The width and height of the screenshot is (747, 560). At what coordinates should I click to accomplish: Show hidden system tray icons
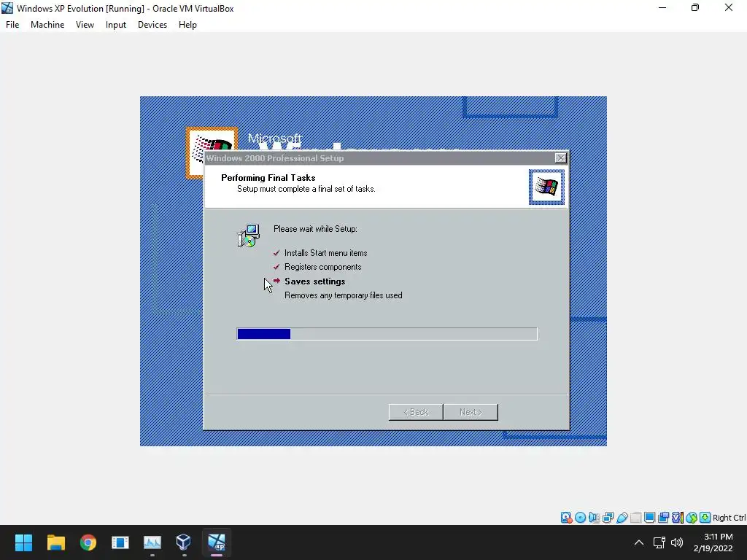[x=639, y=542]
